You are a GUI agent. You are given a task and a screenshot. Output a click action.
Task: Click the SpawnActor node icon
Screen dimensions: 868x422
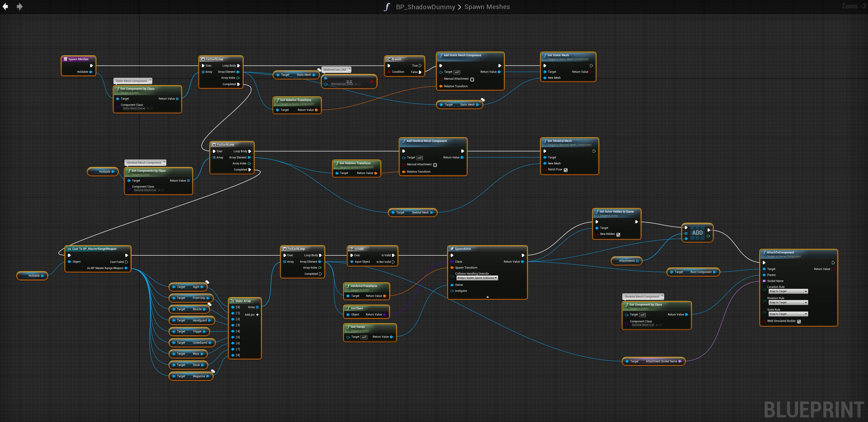click(x=452, y=249)
